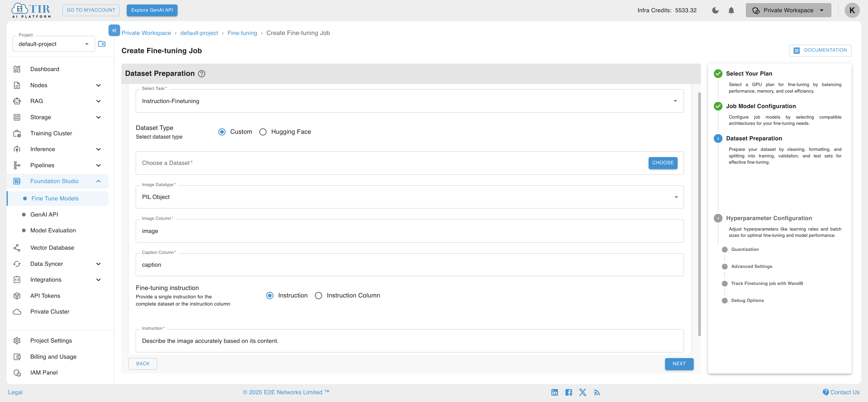
Task: Click the IAM Panel icon
Action: tap(17, 373)
